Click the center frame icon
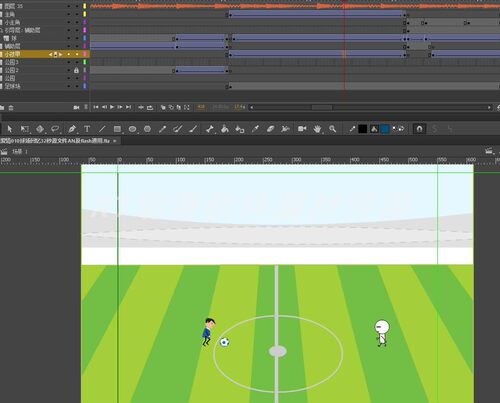The height and width of the screenshot is (403, 500). (141, 107)
